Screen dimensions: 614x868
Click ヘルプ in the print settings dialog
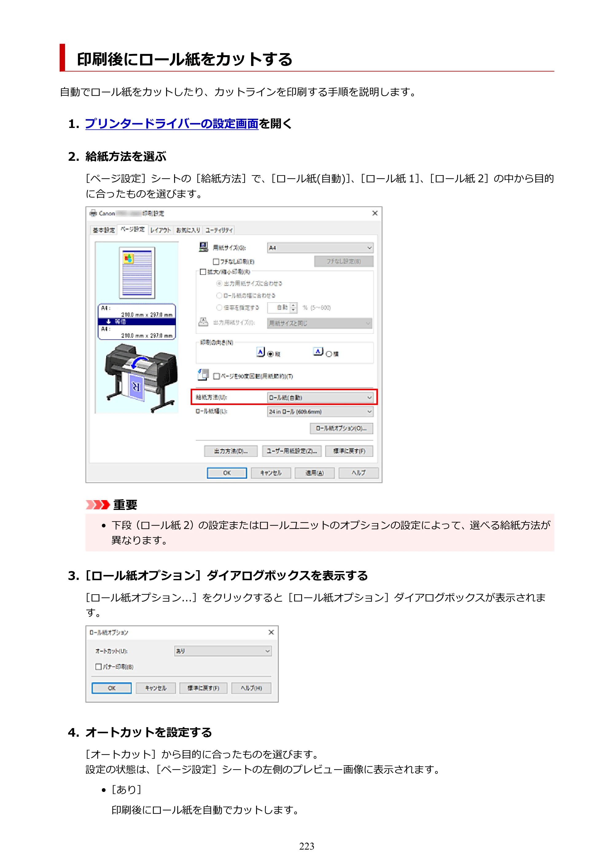tap(359, 473)
